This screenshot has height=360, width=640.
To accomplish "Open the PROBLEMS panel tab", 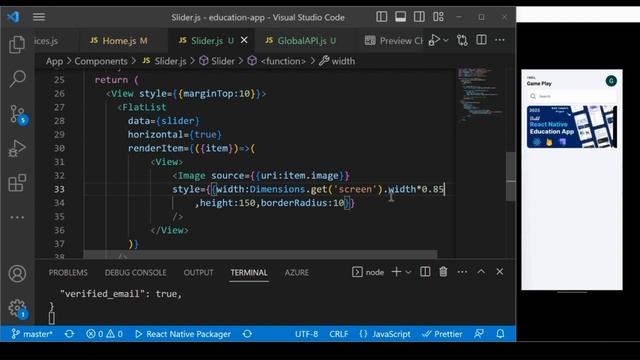I will pyautogui.click(x=68, y=272).
